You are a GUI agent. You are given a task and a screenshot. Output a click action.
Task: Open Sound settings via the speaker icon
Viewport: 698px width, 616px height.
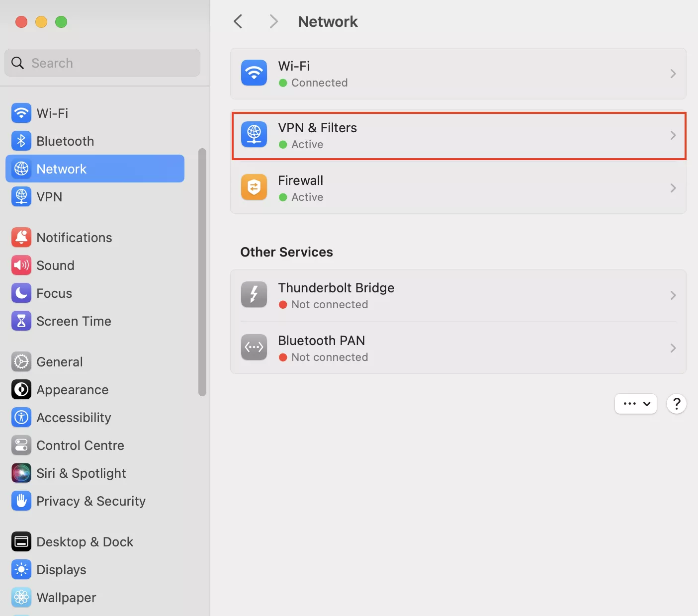21,265
